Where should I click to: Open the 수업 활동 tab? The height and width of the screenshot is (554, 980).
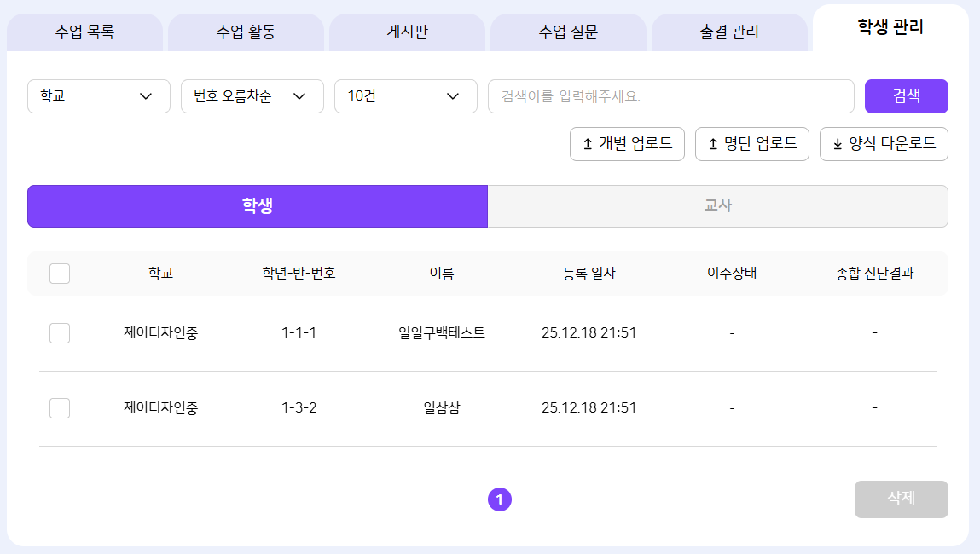tap(246, 33)
